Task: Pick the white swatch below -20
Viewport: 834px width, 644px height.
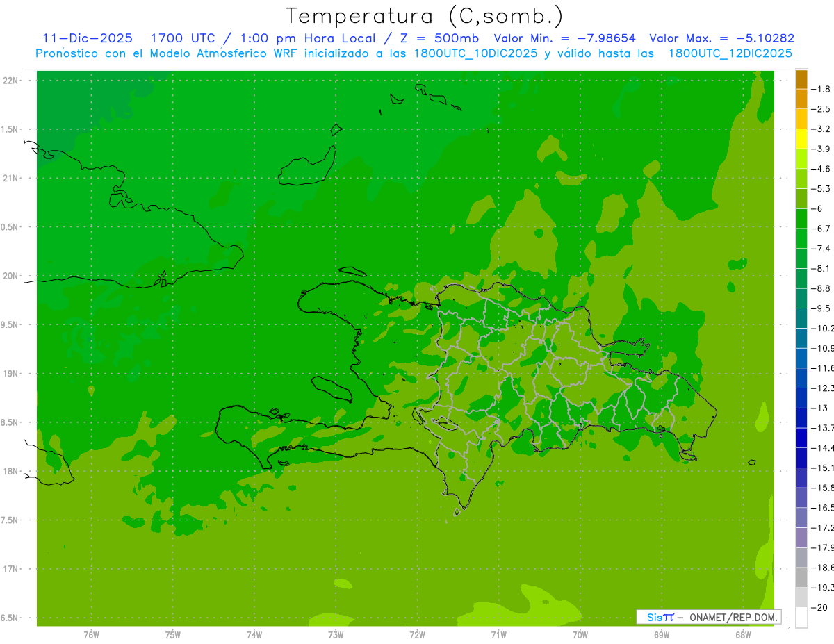Action: click(x=801, y=618)
